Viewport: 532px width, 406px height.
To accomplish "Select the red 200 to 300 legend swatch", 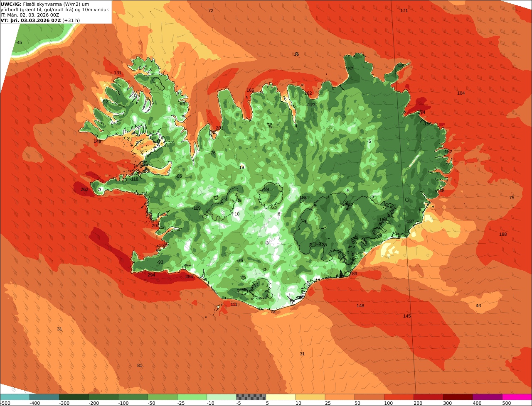I will 429,397.
